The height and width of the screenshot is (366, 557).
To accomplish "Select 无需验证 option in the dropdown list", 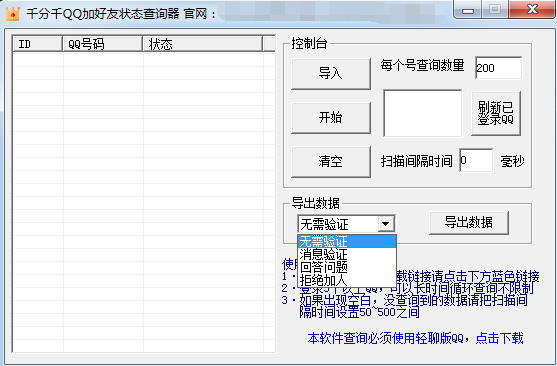I will click(x=347, y=242).
